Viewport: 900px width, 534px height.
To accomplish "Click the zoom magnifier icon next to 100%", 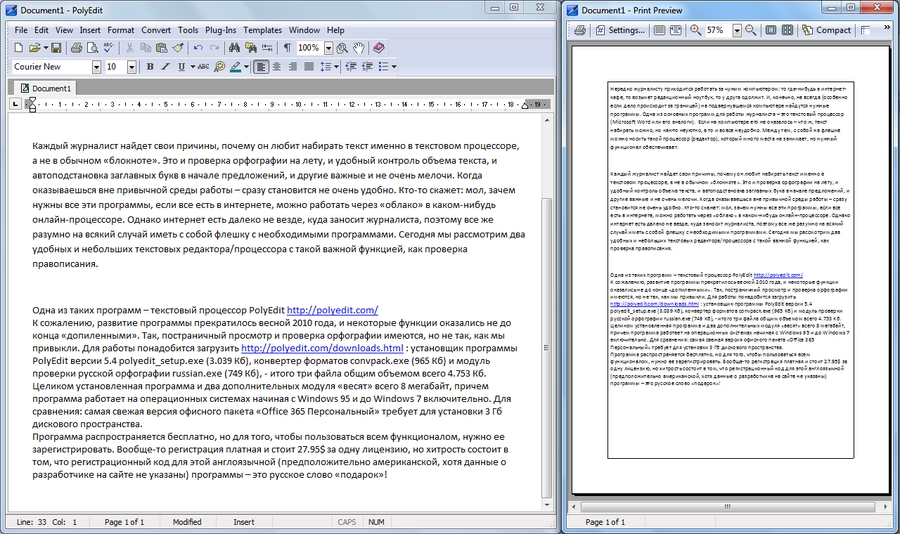I will coord(342,48).
